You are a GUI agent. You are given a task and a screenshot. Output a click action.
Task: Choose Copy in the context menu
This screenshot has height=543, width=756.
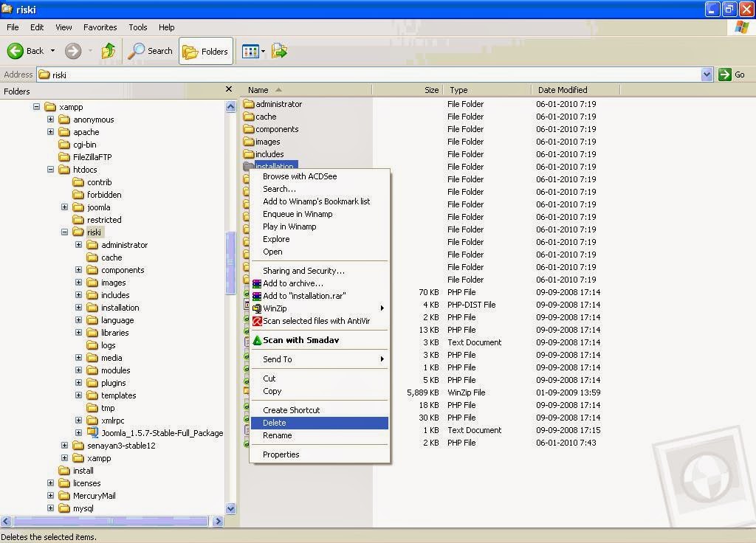click(320, 391)
